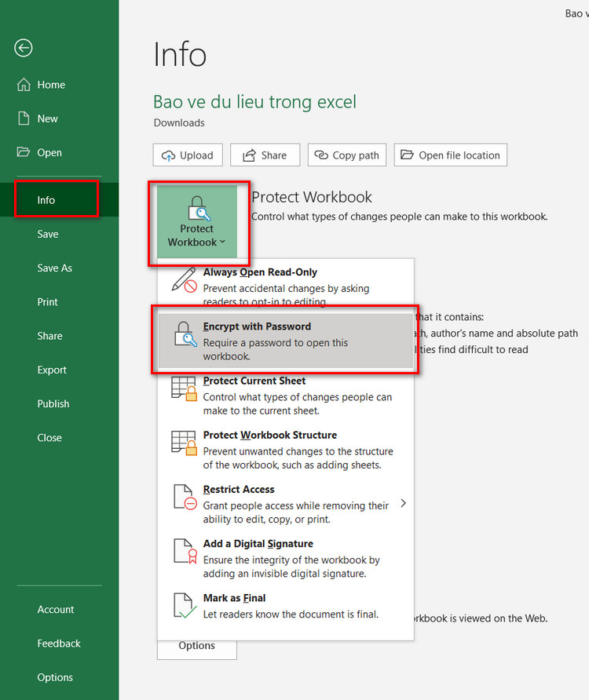This screenshot has height=700, width=589.
Task: Click the Open file location folder icon
Action: pyautogui.click(x=407, y=155)
